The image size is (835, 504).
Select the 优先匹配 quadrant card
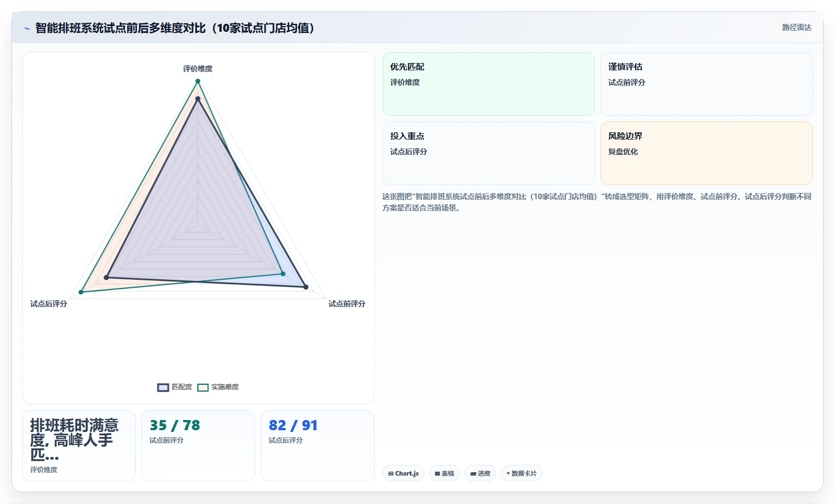[488, 84]
